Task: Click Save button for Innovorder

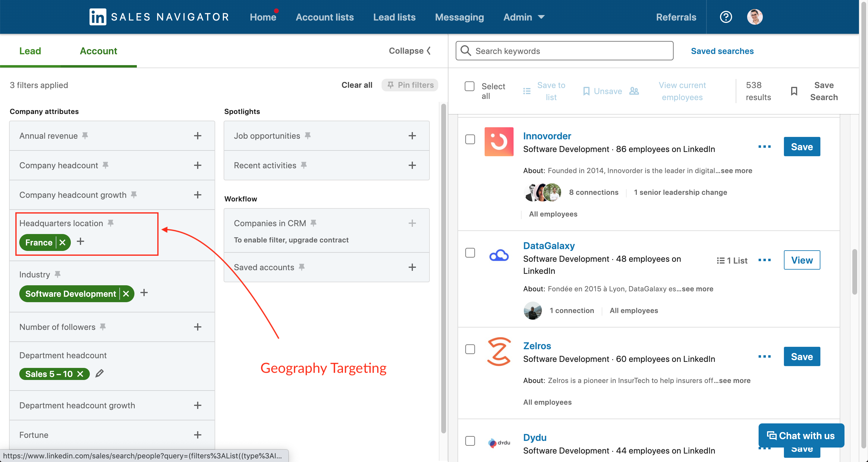Action: (802, 146)
